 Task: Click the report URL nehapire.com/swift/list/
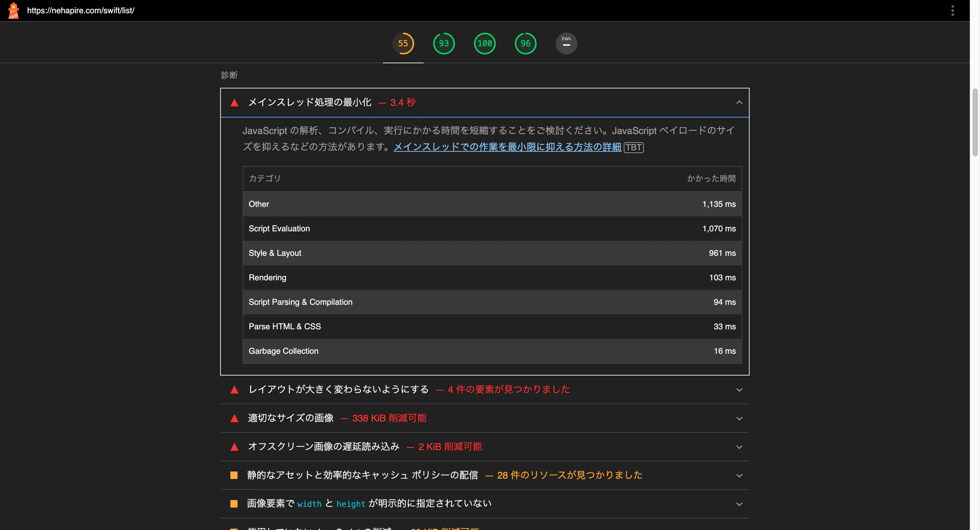[81, 10]
